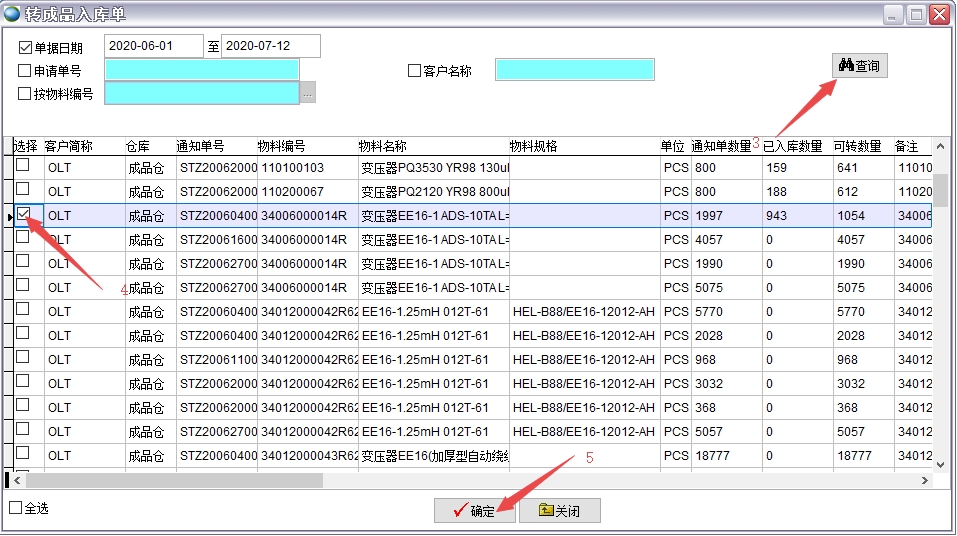Open material lookup via the ellipsis button
The image size is (957, 536).
pos(308,93)
